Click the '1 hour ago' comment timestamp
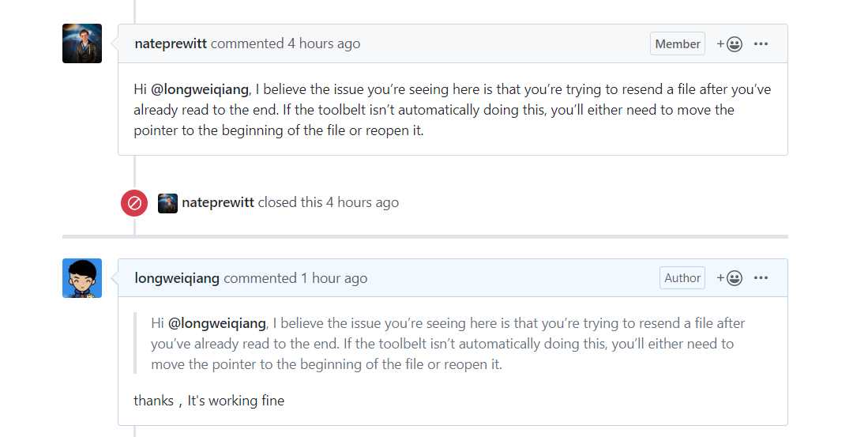 (334, 278)
